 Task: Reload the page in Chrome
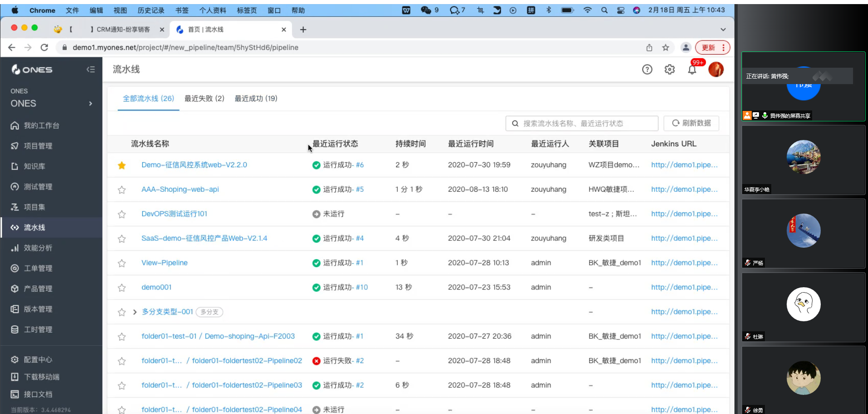pyautogui.click(x=44, y=48)
